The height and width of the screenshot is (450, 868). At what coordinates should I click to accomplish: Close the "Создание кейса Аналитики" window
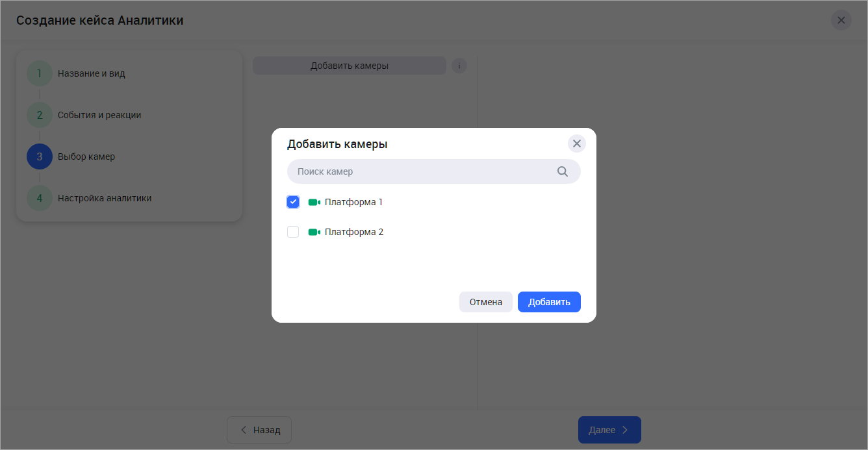pyautogui.click(x=841, y=20)
